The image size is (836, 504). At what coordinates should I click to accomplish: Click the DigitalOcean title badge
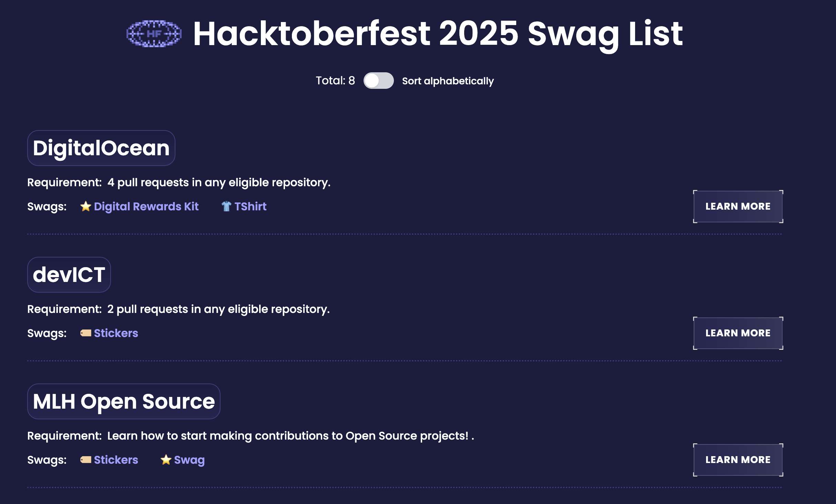pos(101,148)
